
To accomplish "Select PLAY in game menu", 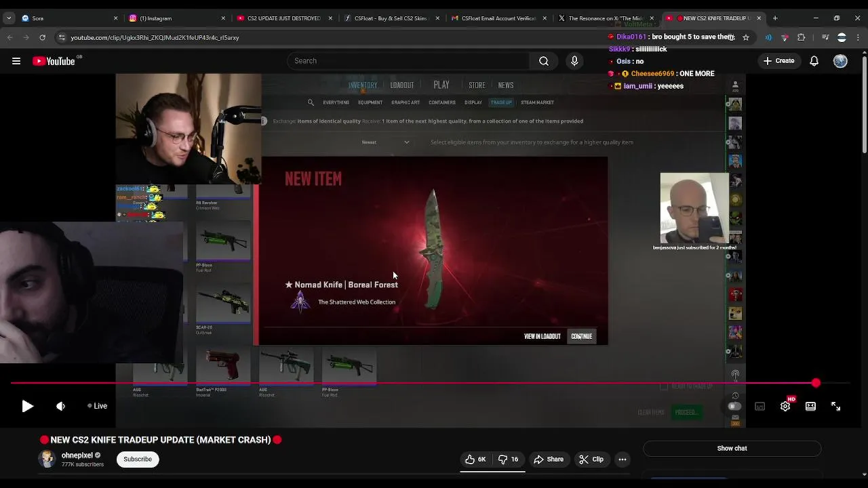I will [x=441, y=85].
